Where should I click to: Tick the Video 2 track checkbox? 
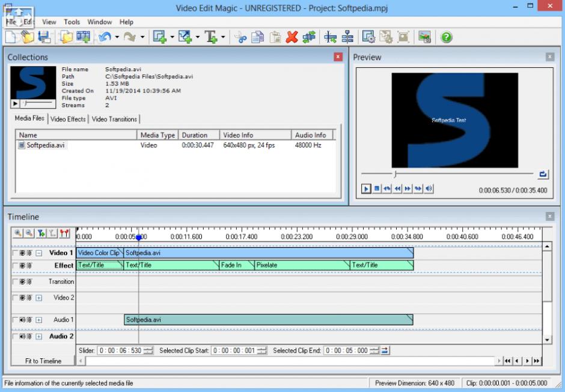tap(15, 298)
